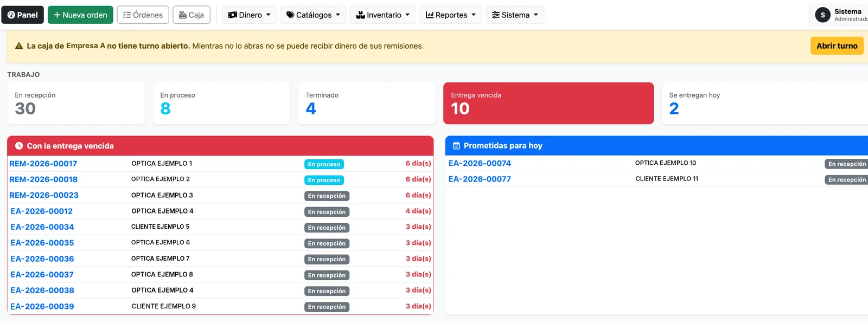The width and height of the screenshot is (868, 323).
Task: Click the cash register icon on Caja
Action: click(183, 15)
